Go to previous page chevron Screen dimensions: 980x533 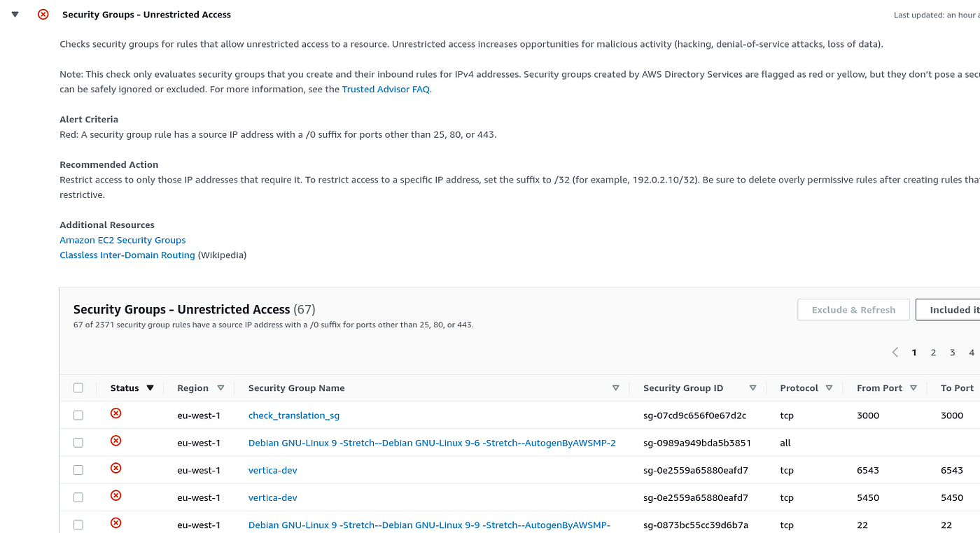(x=895, y=353)
